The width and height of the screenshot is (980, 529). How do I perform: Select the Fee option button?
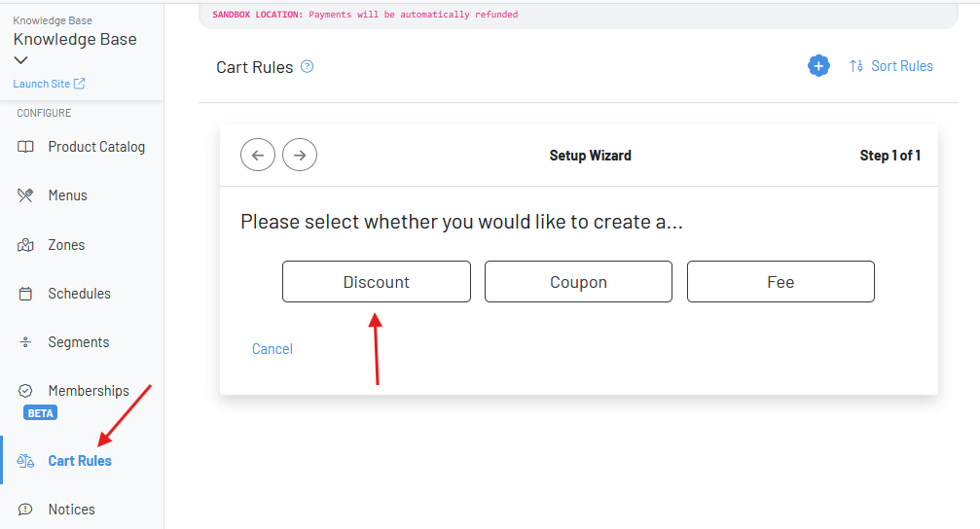[780, 282]
